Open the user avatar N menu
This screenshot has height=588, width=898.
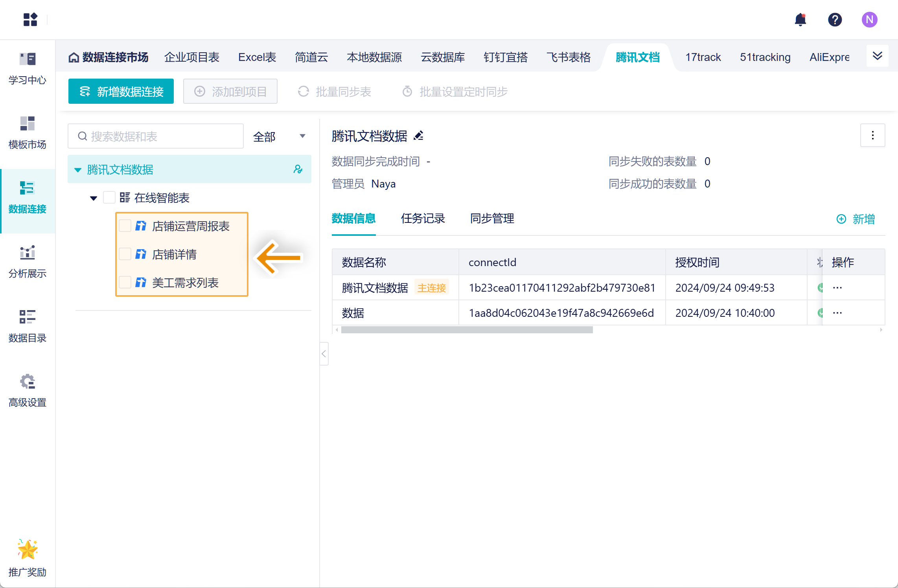click(x=869, y=20)
